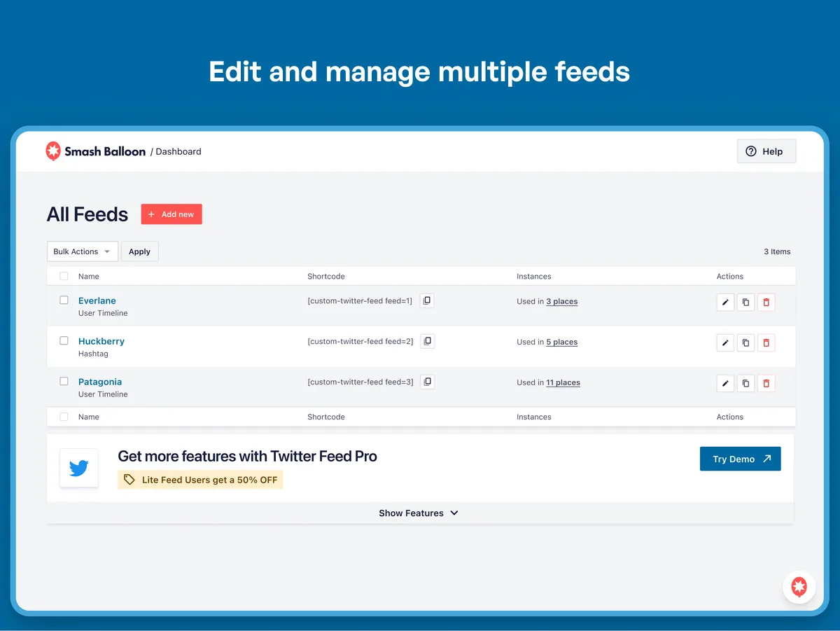Click Apply bulk action button
840x631 pixels.
(140, 251)
